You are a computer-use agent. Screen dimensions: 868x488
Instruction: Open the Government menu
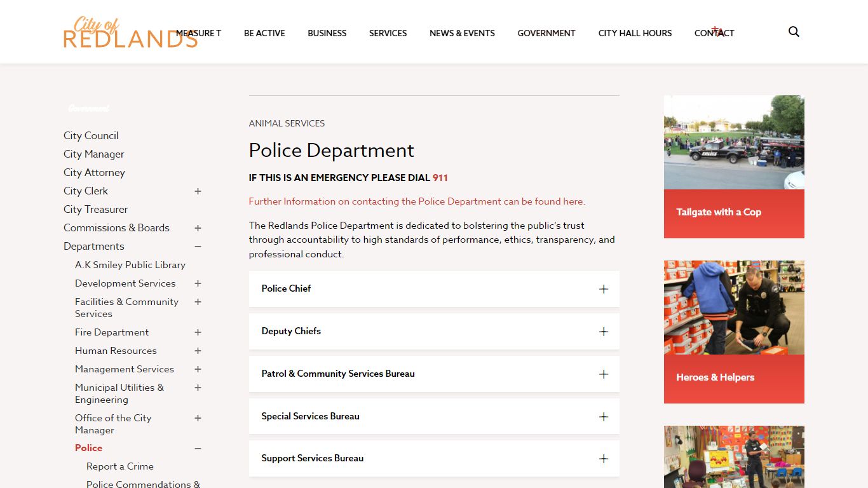click(x=546, y=33)
